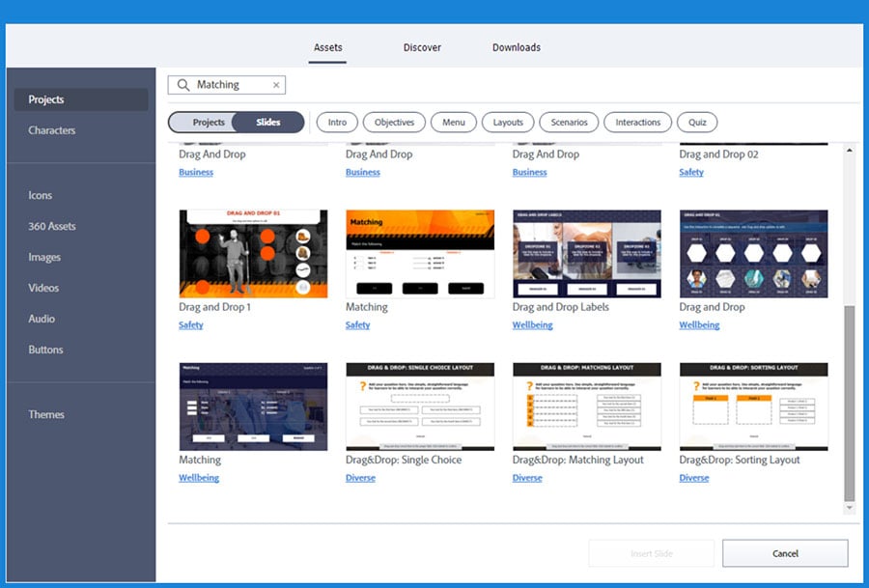Click the scrollbar up arrow
This screenshot has height=588, width=869.
point(849,151)
